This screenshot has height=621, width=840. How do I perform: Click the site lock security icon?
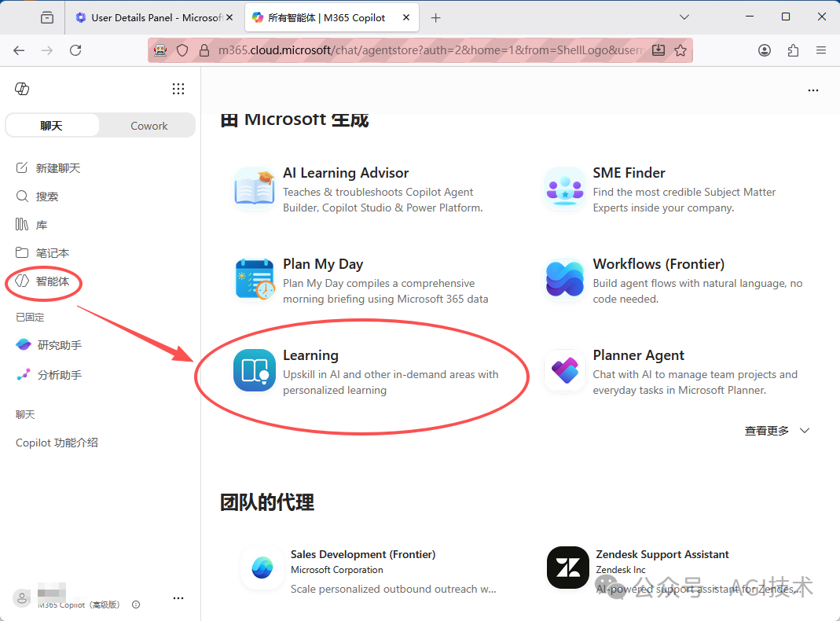(x=204, y=50)
